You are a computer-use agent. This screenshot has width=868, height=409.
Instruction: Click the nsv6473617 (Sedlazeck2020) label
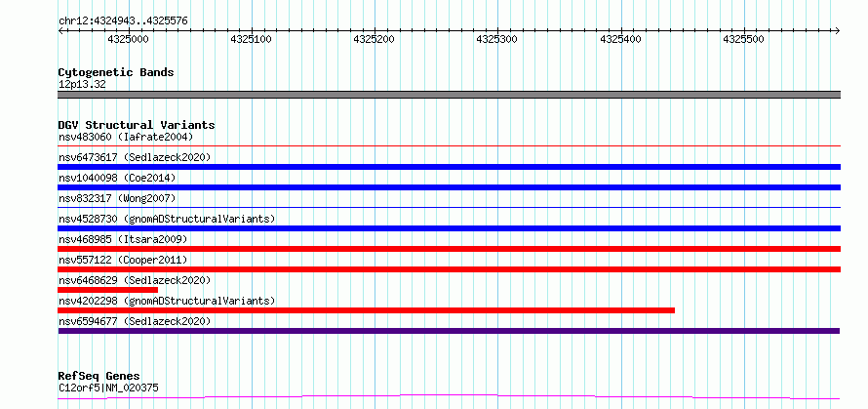[x=135, y=157]
